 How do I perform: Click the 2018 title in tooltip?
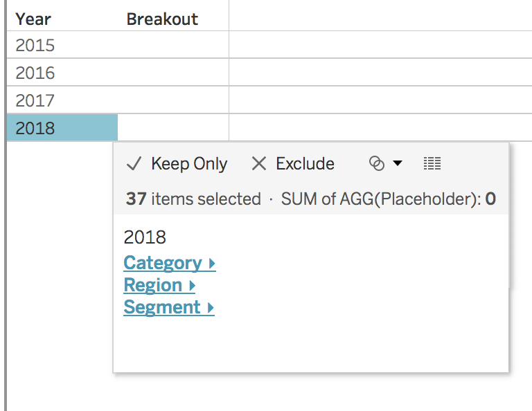pos(145,237)
